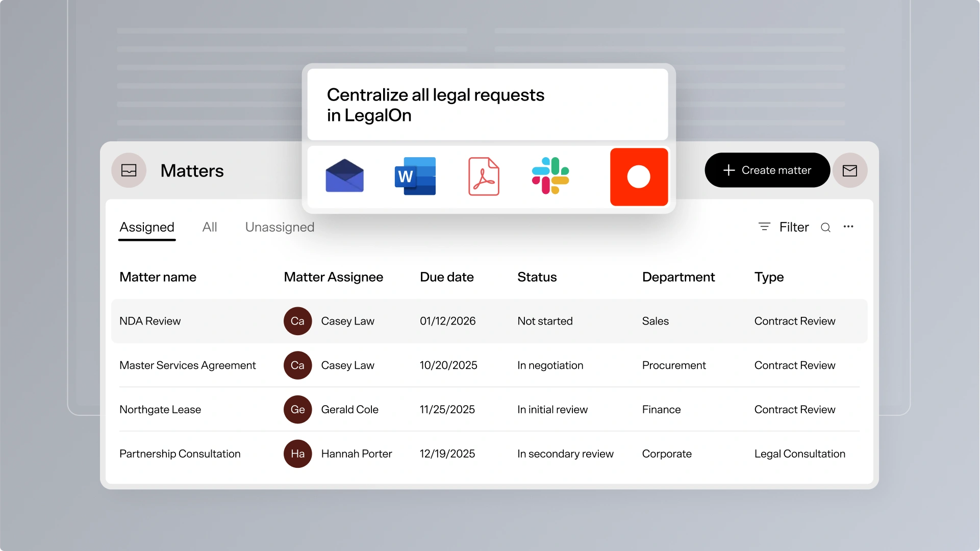The height and width of the screenshot is (551, 980).
Task: Open the mail icon beside Create matter
Action: coord(849,170)
